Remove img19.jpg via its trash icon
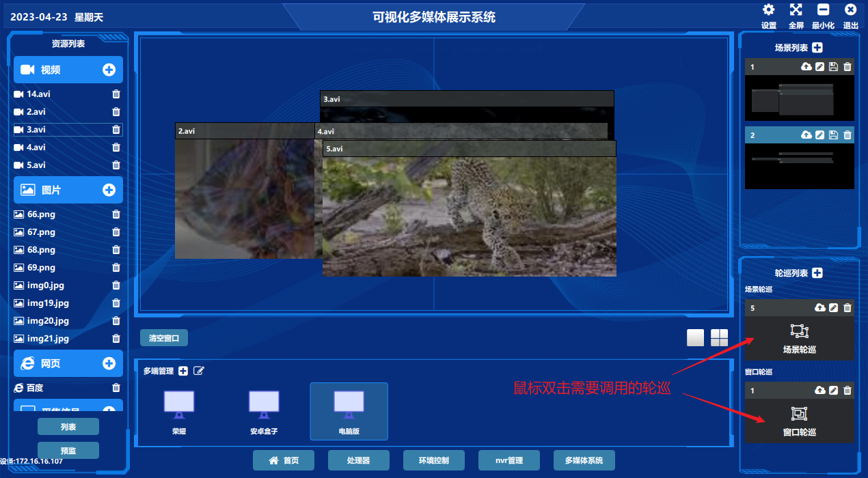The width and height of the screenshot is (868, 478). pos(116,303)
